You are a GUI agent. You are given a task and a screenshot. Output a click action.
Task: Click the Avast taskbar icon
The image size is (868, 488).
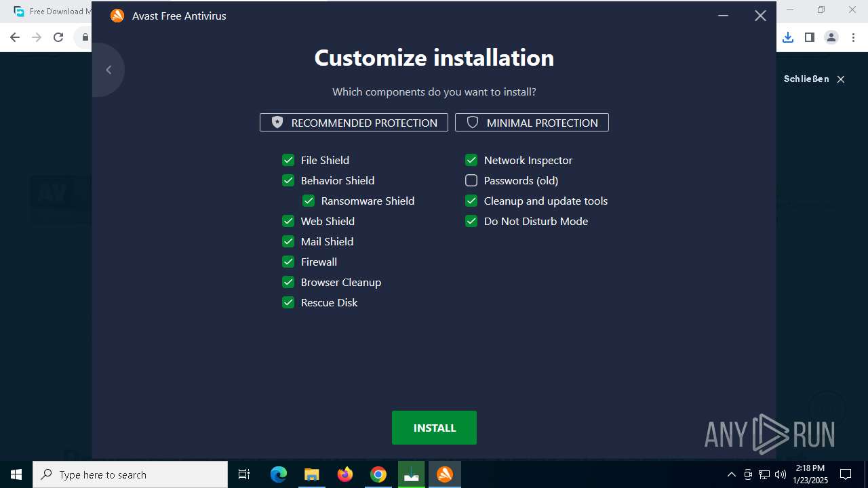pyautogui.click(x=445, y=474)
